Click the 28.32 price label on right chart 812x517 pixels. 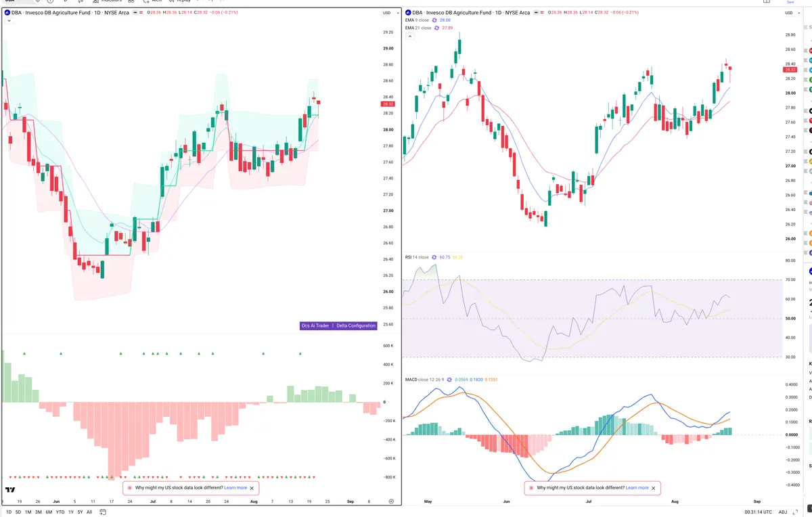(x=790, y=70)
